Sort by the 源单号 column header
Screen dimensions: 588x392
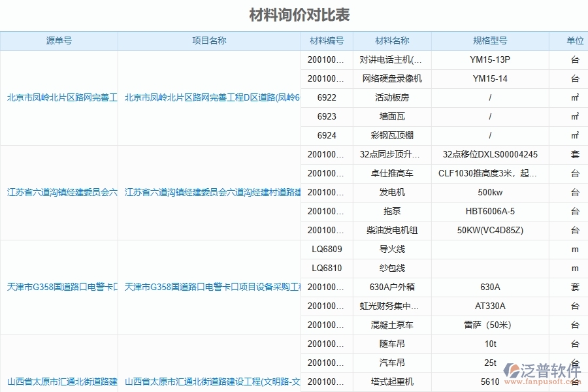point(58,41)
